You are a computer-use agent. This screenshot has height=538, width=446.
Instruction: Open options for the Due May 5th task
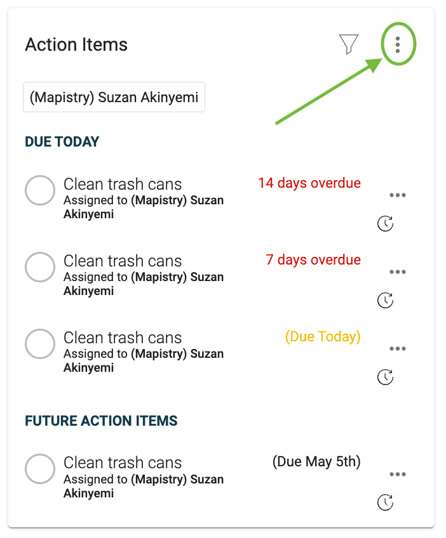398,475
